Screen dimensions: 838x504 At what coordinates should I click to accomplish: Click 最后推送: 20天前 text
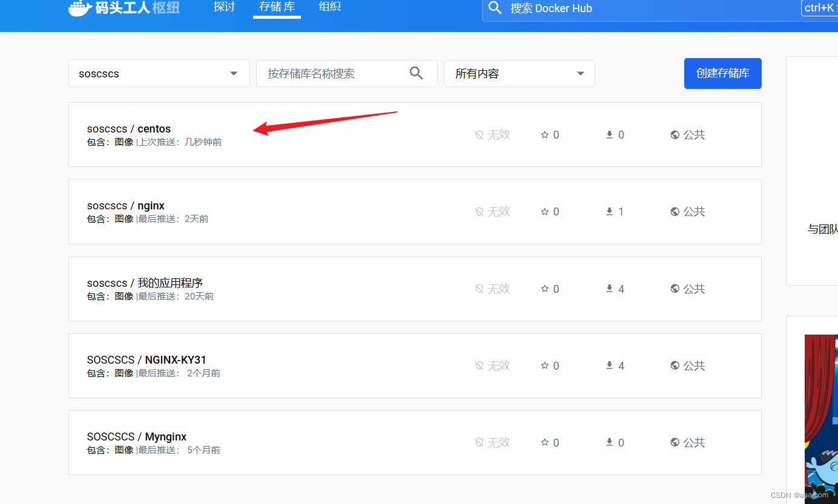tap(176, 296)
